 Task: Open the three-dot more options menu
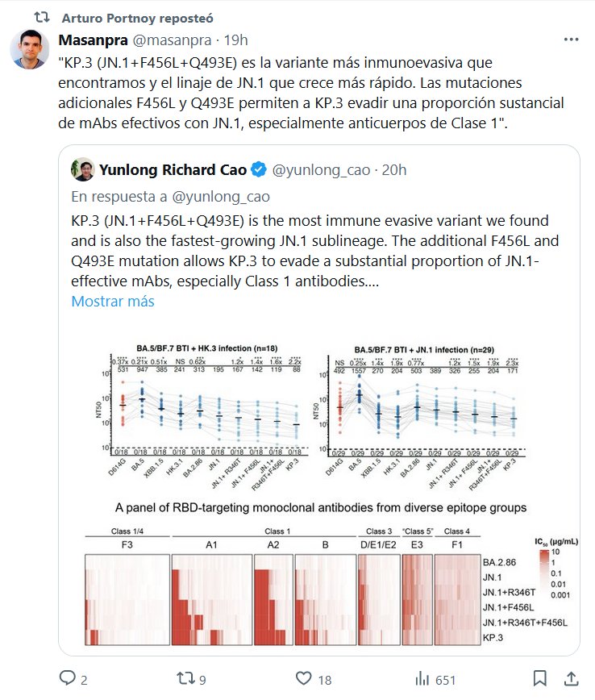point(571,40)
